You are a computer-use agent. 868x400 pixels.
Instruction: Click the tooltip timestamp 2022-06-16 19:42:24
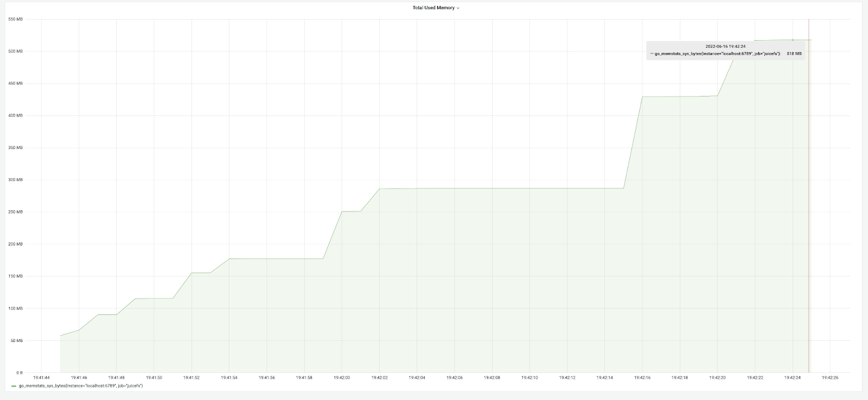(725, 46)
